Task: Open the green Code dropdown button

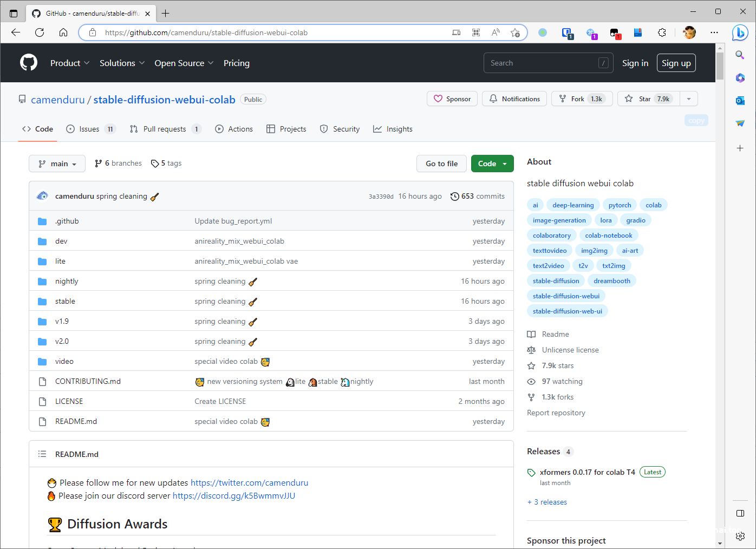Action: pos(492,164)
